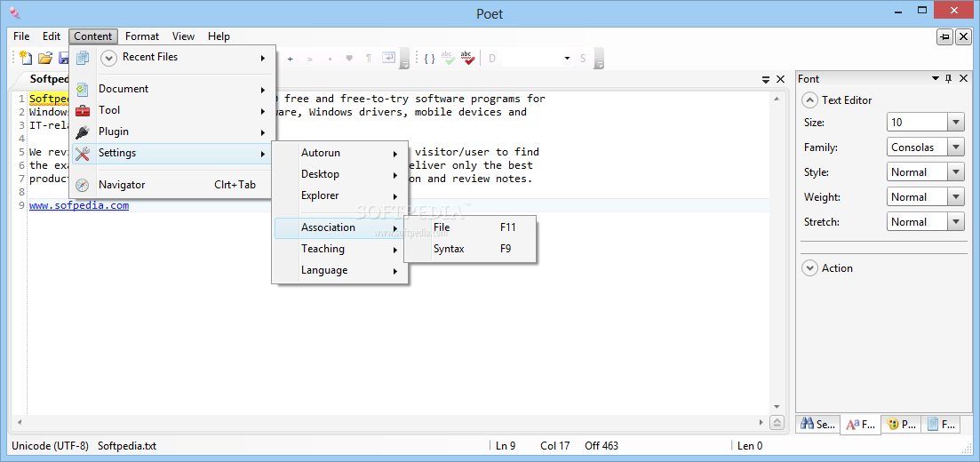Click the heart symbol toolbar icon
Screen dimensions: 980x462
pos(349,58)
